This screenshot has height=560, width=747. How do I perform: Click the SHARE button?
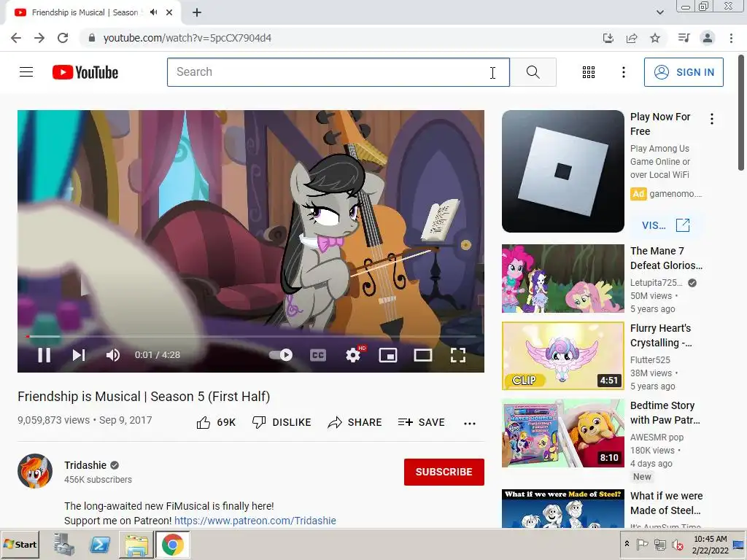355,422
